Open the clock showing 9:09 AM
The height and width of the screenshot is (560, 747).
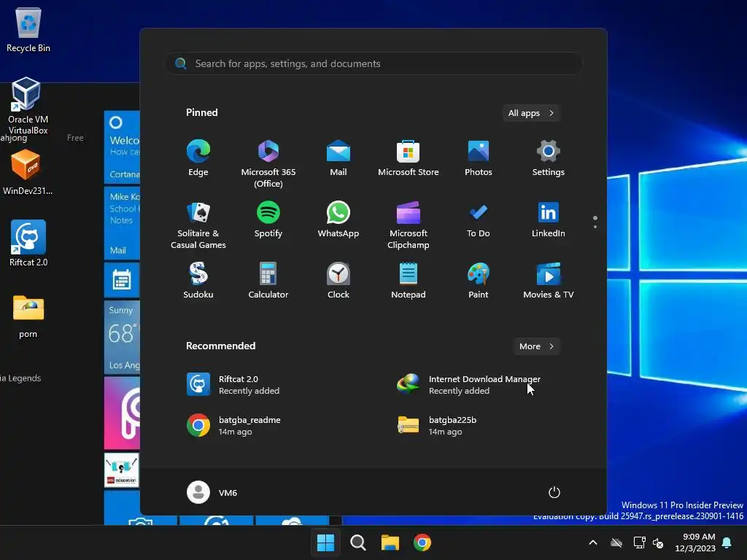pos(695,542)
